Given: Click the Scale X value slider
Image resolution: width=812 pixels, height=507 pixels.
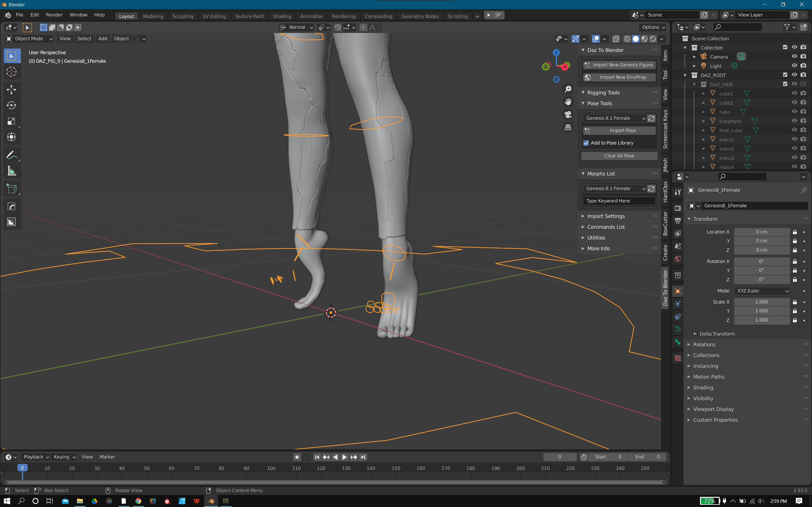Looking at the screenshot, I should [x=762, y=302].
